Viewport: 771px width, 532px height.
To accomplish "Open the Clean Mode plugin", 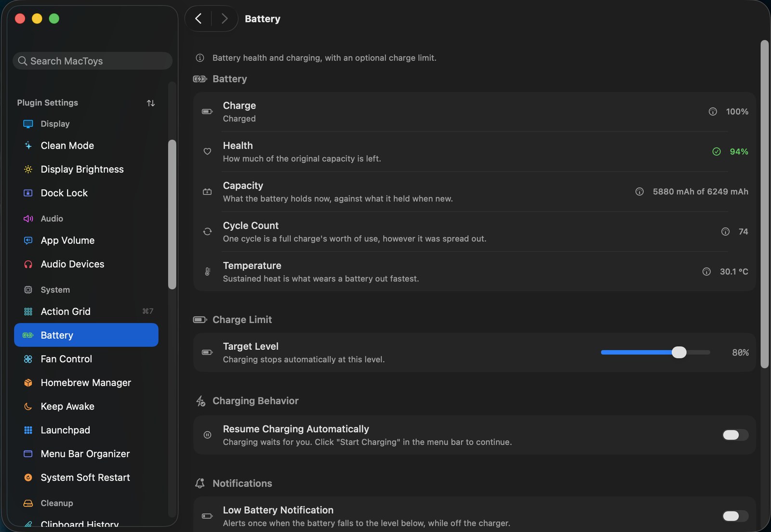I will click(86, 146).
